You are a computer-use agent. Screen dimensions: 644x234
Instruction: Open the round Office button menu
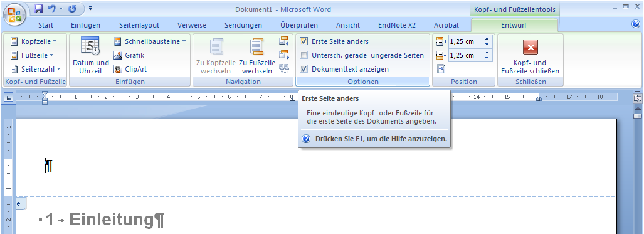15,15
